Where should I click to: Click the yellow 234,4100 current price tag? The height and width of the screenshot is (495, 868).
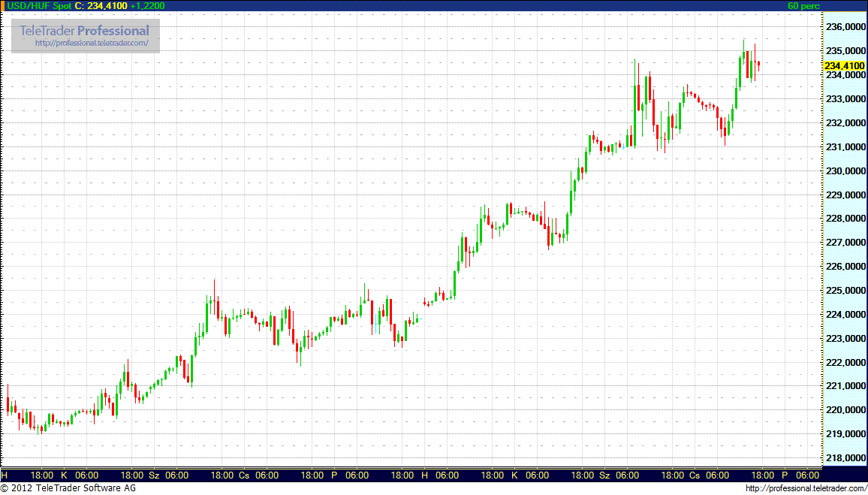845,65
